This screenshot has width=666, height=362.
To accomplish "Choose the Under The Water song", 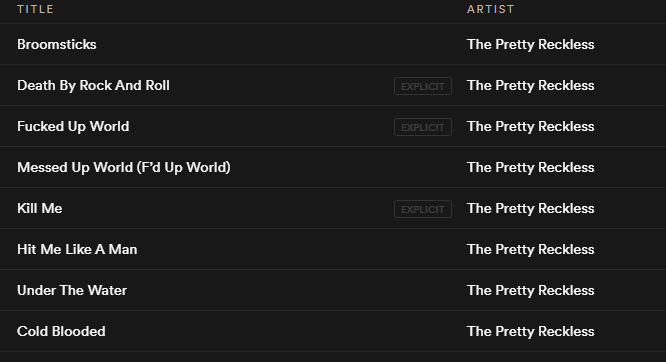I will tap(72, 290).
